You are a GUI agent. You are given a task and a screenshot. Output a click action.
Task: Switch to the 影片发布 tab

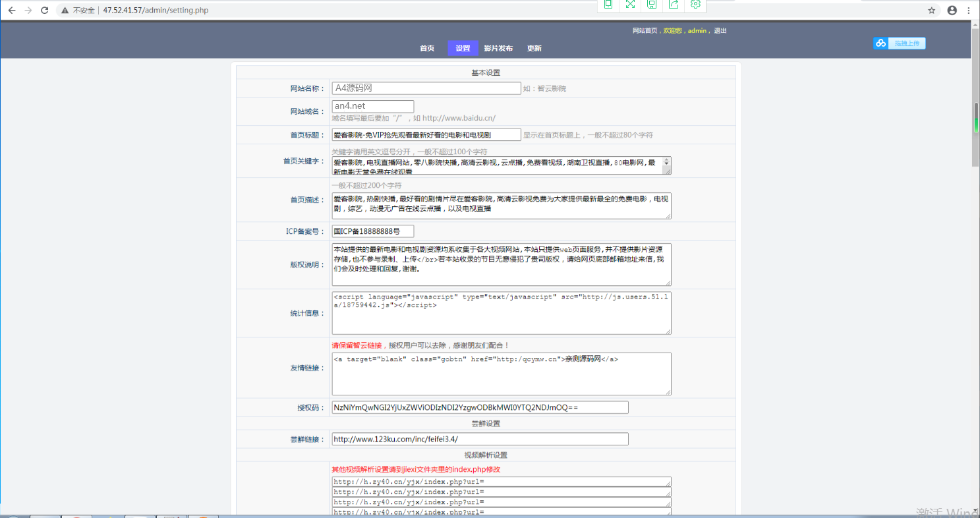pyautogui.click(x=498, y=48)
